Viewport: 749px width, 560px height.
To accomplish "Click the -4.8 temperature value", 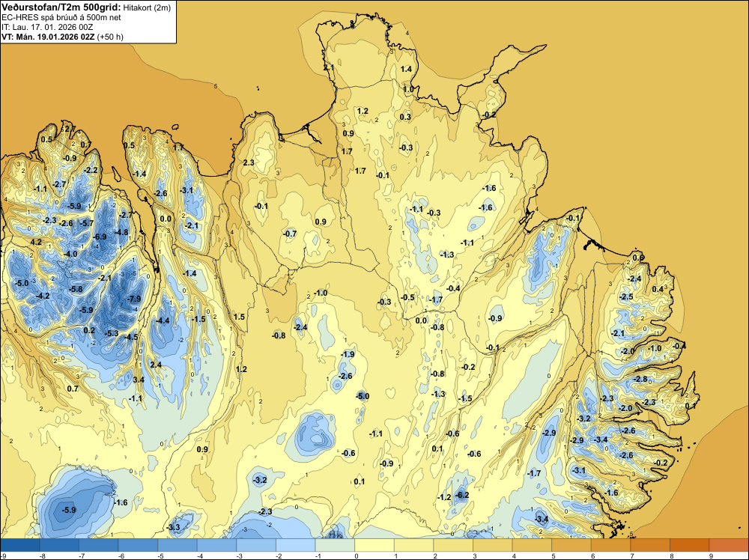I will coord(121,232).
